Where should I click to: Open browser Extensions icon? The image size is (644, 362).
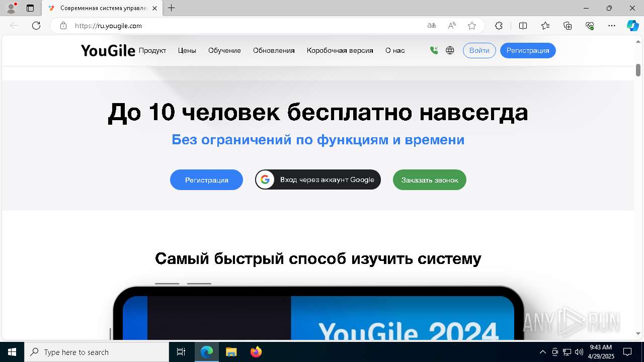(x=499, y=26)
